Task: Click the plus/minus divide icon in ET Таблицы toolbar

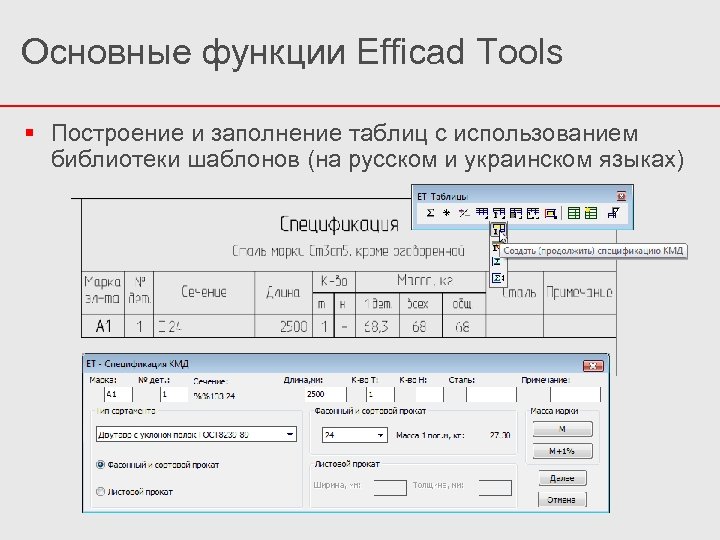Action: tap(464, 213)
